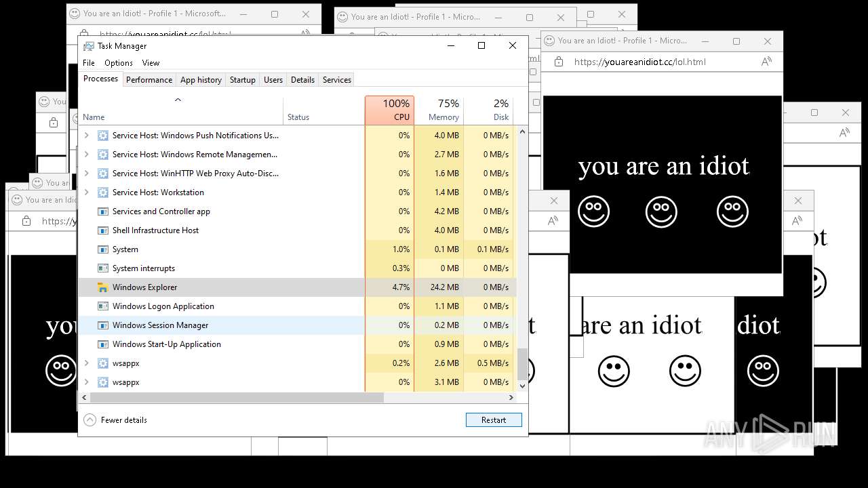Click the 'you are an idiot' text on the black page
This screenshot has height=488, width=868.
[664, 166]
